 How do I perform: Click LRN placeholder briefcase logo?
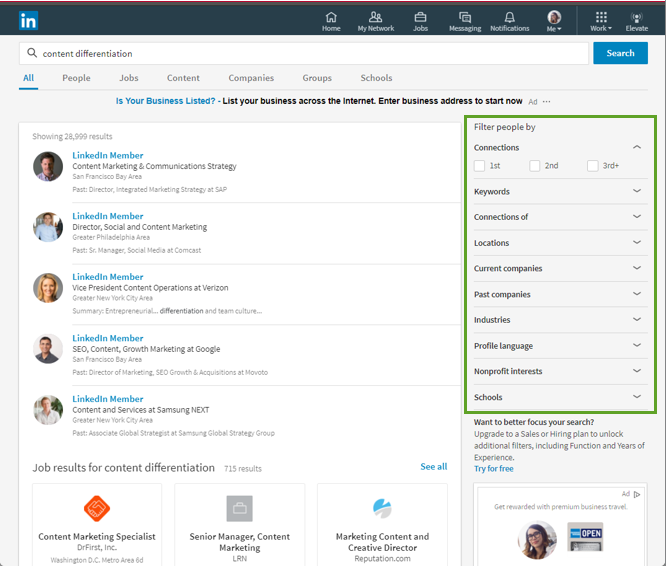[240, 508]
